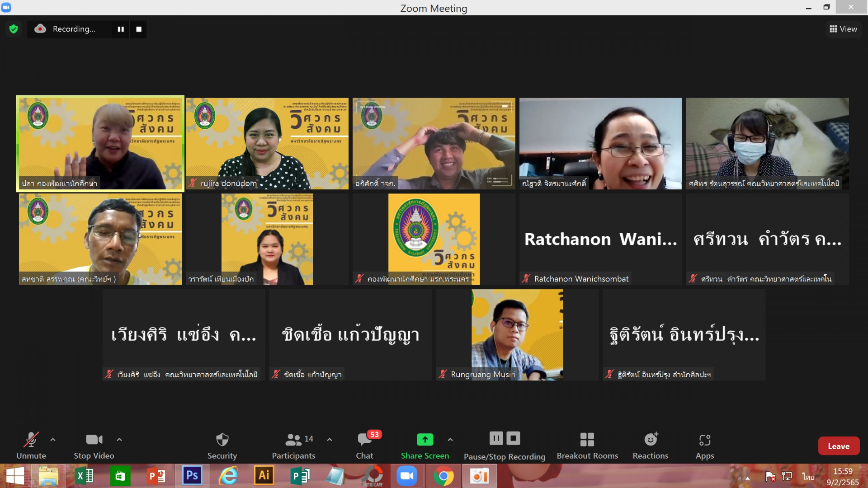
Task: Click Stop Video camera icon
Action: point(94,439)
